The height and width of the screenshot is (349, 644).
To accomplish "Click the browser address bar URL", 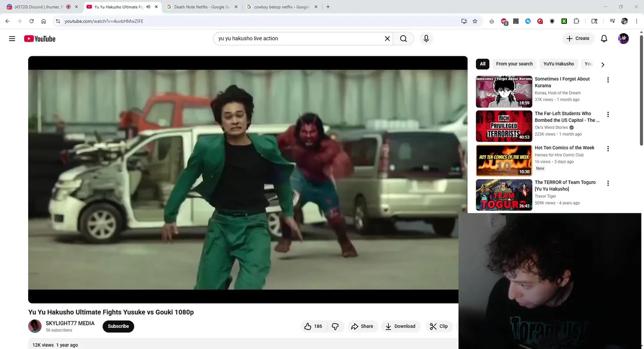I will (104, 21).
